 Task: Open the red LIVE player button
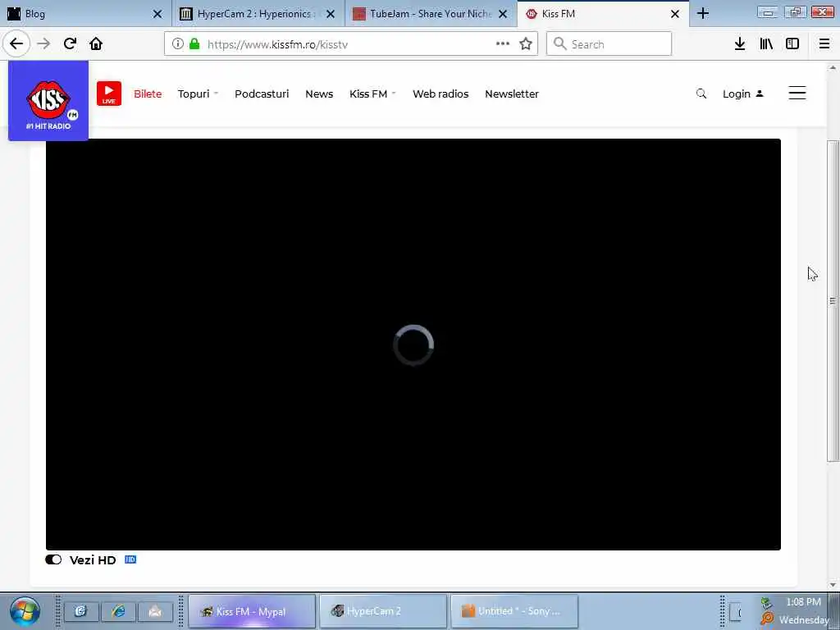pyautogui.click(x=109, y=94)
